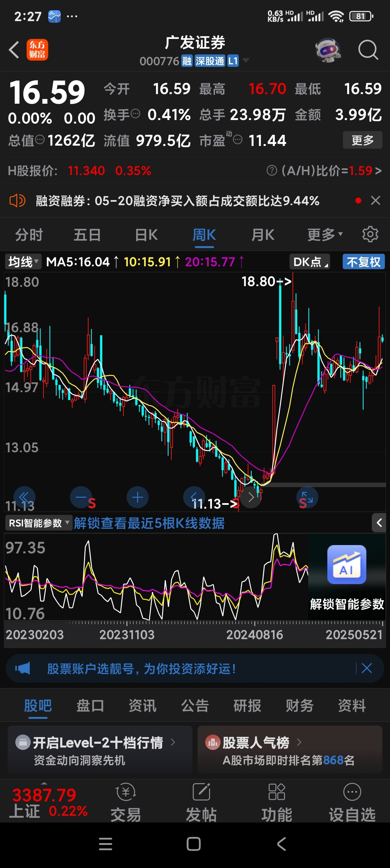Switch to 财务 tab

[300, 705]
